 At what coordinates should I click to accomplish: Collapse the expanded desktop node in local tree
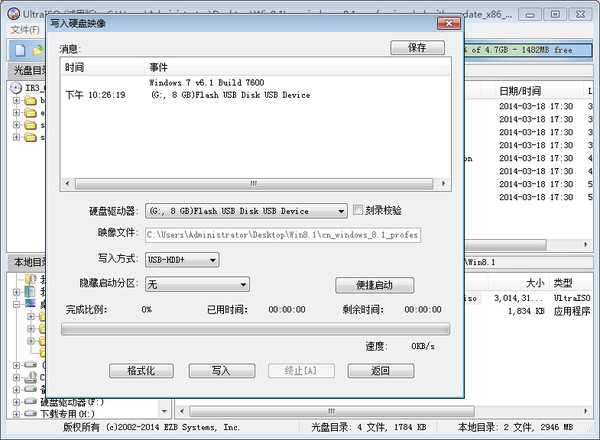coord(16,304)
